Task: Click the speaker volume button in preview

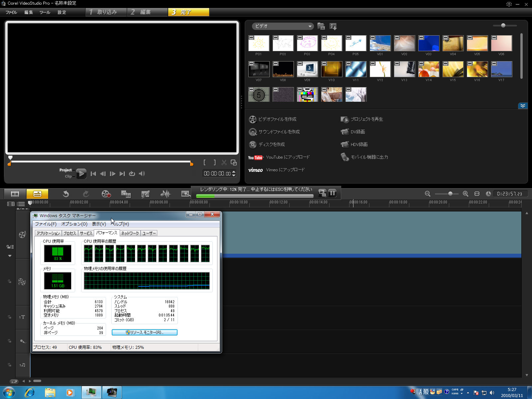Action: pyautogui.click(x=142, y=174)
